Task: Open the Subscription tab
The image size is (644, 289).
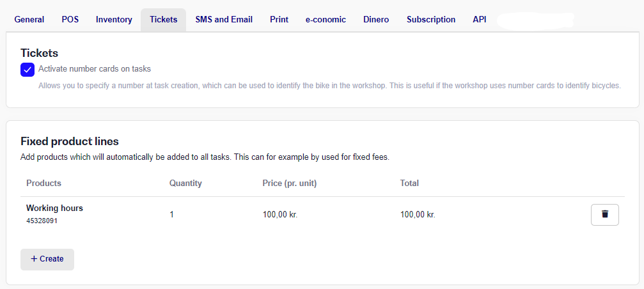Action: (x=431, y=19)
